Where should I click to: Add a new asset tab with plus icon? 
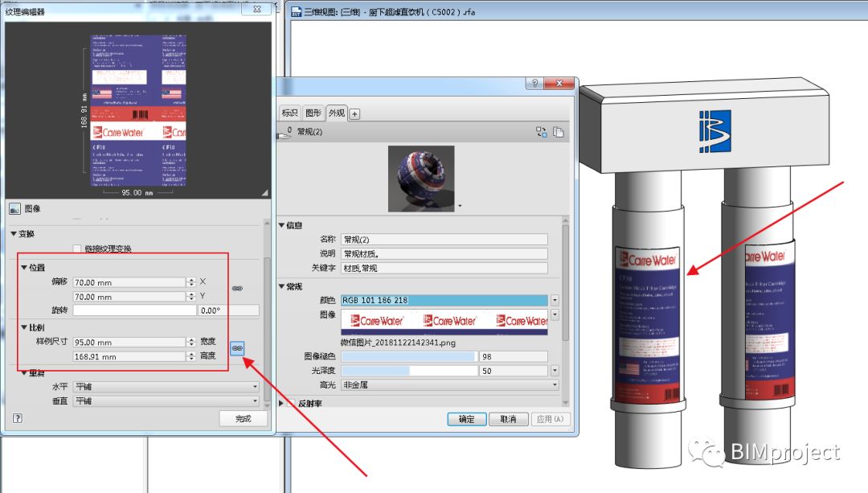tap(355, 113)
